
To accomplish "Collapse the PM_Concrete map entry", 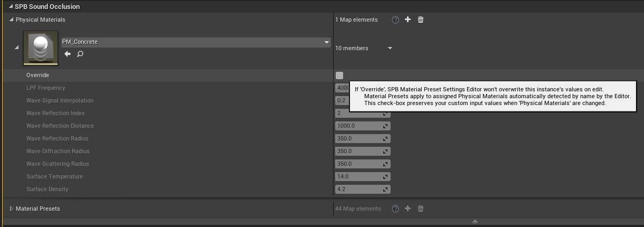I will tap(16, 48).
